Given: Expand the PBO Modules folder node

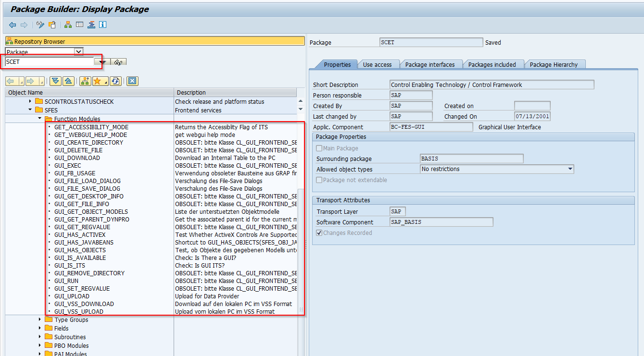Looking at the screenshot, I should click(39, 345).
